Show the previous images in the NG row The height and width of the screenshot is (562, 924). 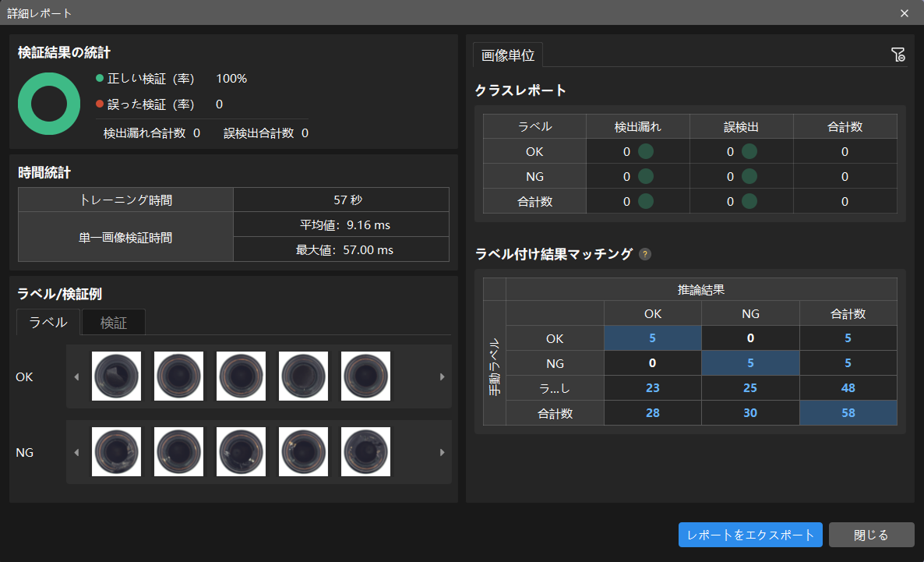point(76,452)
